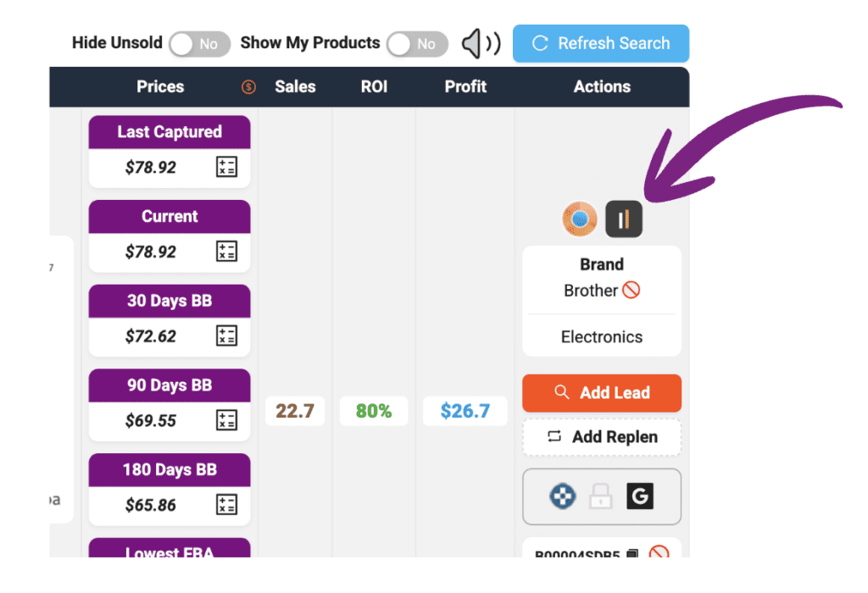Click the orange dollar icon beside Prices

[248, 86]
